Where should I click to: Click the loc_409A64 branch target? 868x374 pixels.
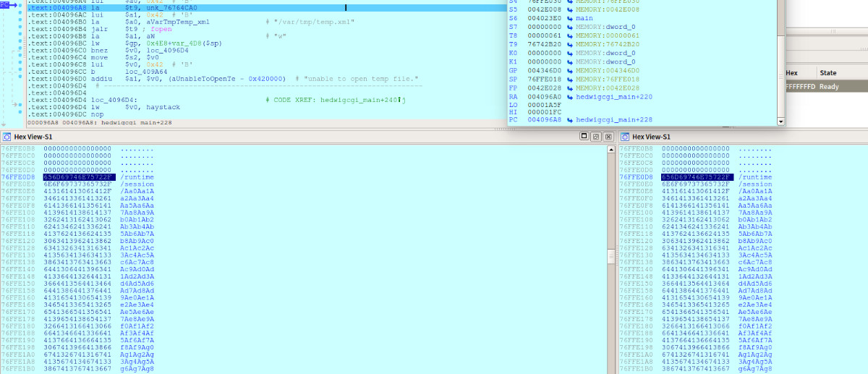(147, 71)
